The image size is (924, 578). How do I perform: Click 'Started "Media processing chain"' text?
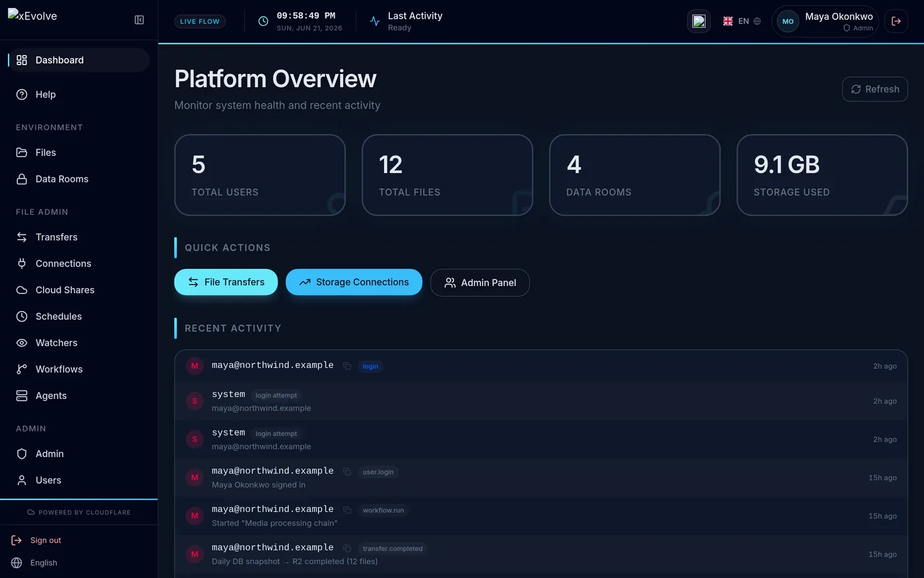click(x=275, y=523)
